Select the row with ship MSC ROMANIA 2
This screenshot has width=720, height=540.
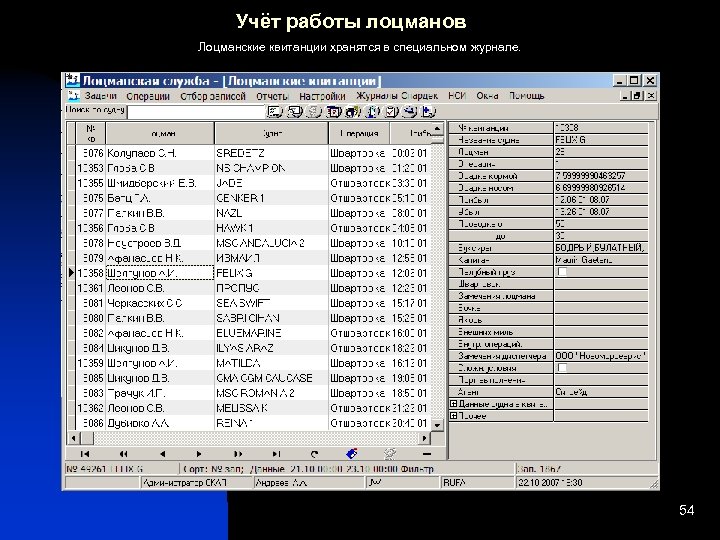pos(254,393)
